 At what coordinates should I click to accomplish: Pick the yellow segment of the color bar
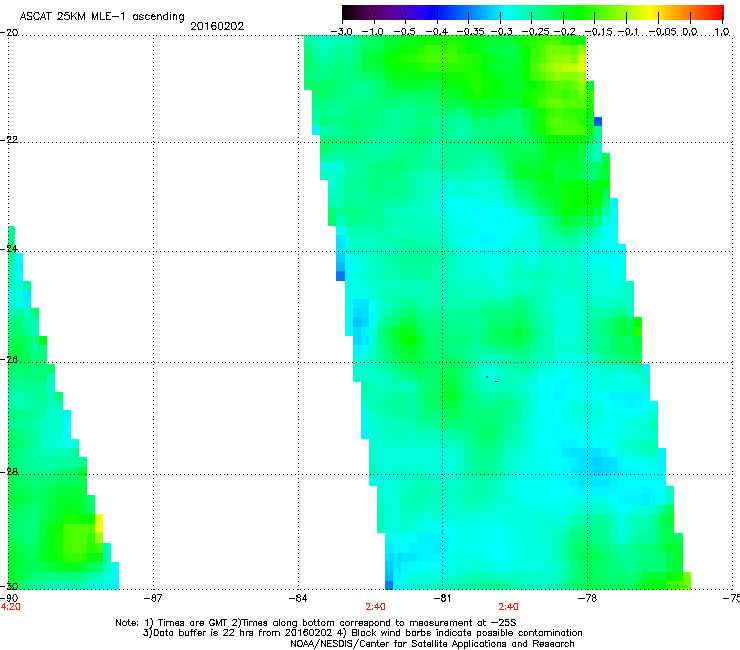pos(653,12)
